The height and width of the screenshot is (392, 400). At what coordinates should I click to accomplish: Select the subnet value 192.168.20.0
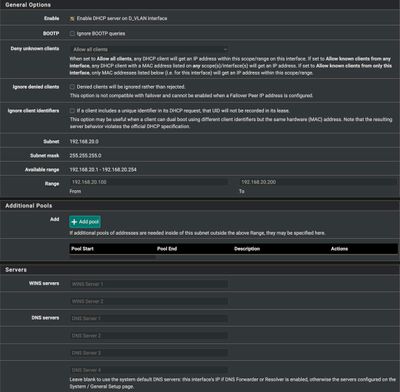point(84,142)
